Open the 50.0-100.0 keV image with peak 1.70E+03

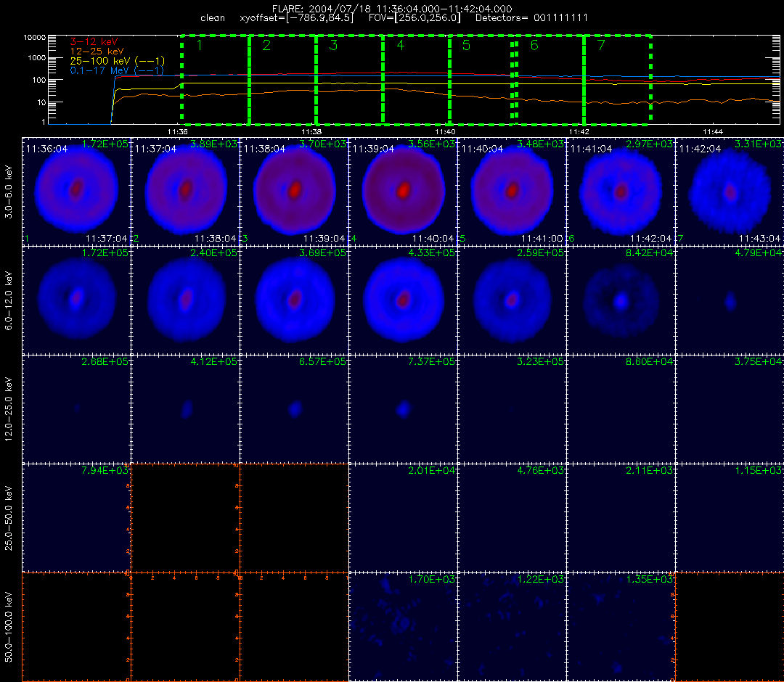point(403,627)
